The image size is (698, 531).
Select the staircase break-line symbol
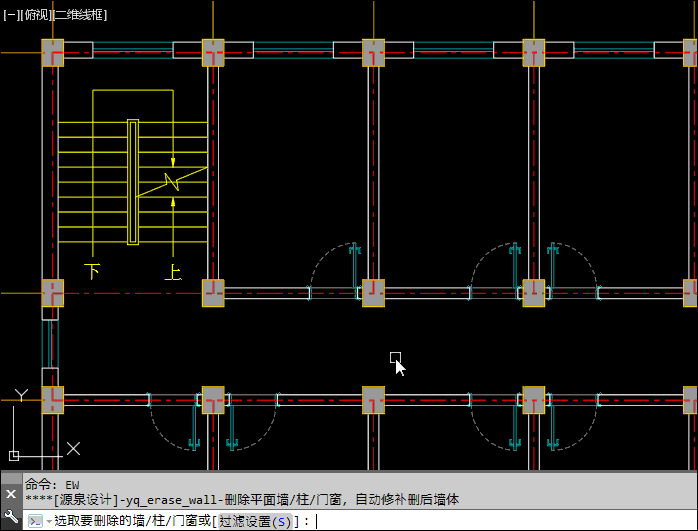tap(172, 182)
